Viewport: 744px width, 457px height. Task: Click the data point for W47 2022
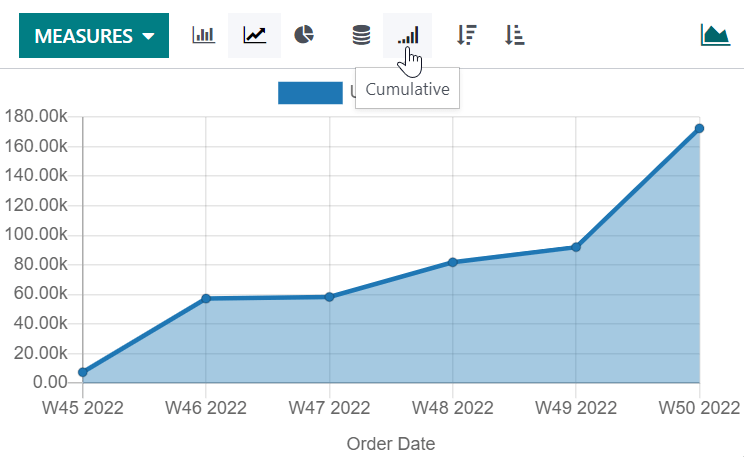point(329,297)
